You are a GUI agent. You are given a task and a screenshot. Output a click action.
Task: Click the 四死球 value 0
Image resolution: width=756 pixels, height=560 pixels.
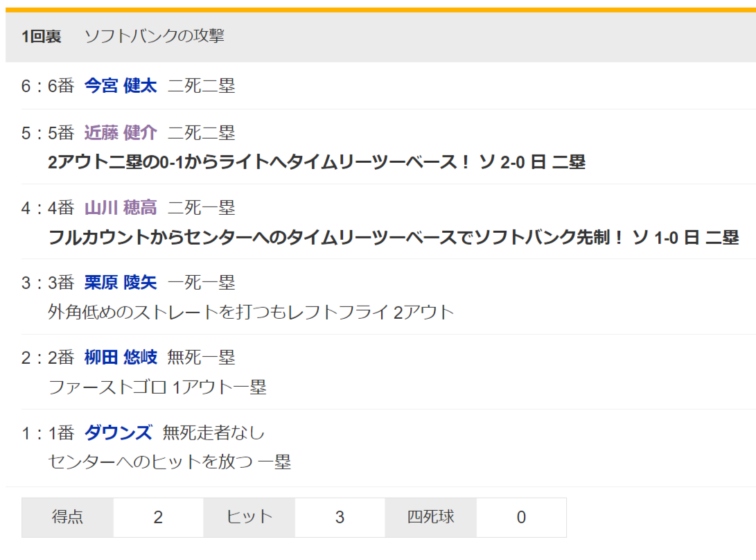pos(521,518)
